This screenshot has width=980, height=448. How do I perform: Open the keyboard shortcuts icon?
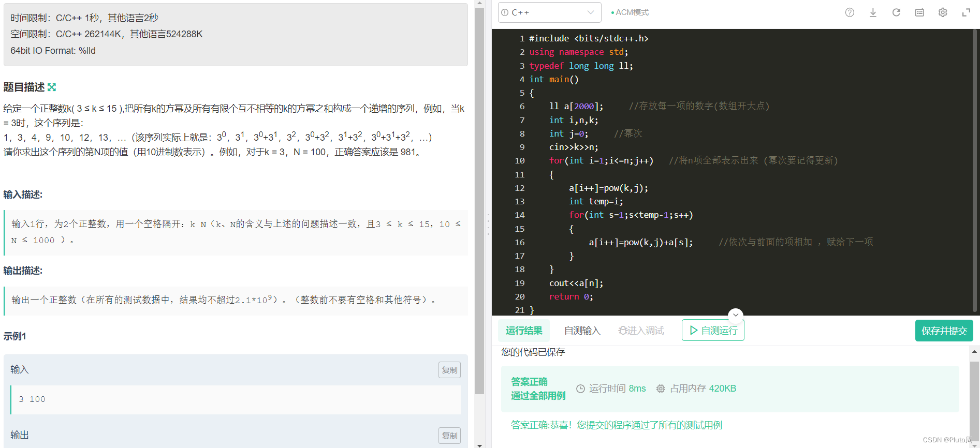pos(919,12)
